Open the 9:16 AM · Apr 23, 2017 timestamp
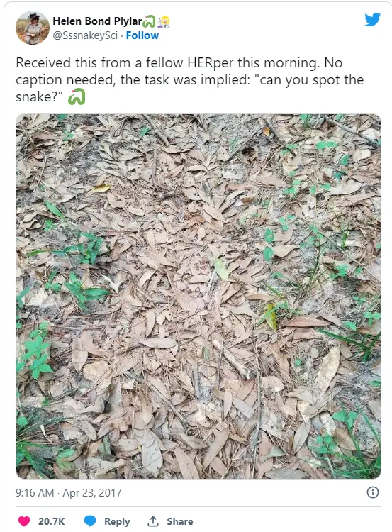 (69, 492)
